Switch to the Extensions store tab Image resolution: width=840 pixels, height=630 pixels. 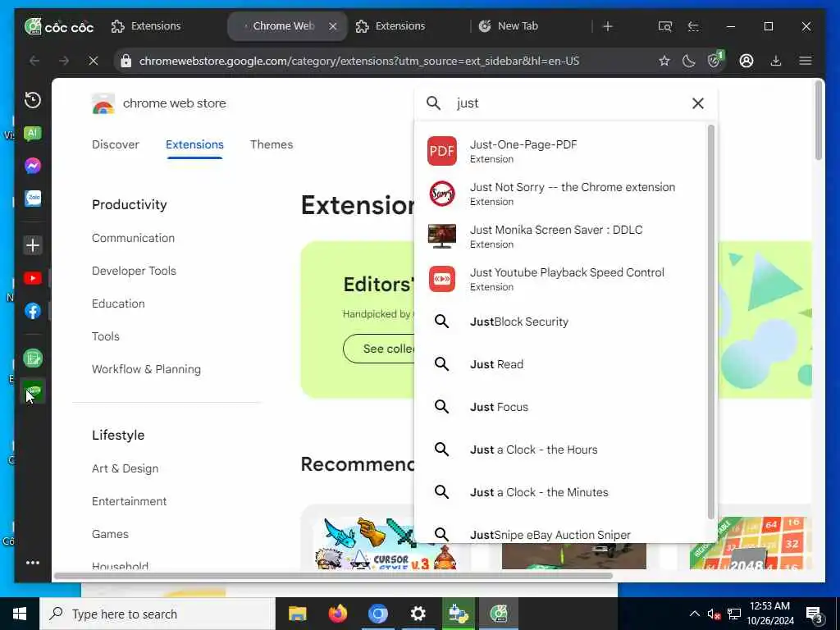click(x=194, y=144)
